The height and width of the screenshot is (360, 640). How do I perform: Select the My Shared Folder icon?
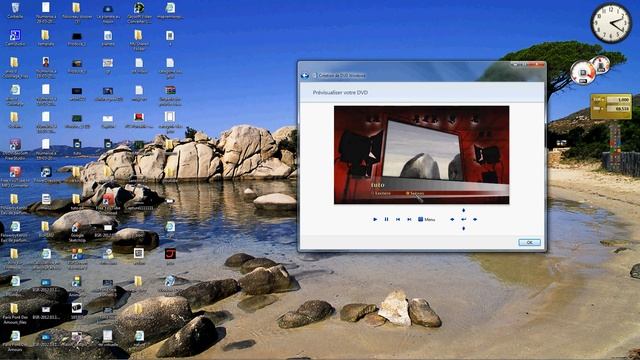pyautogui.click(x=138, y=40)
